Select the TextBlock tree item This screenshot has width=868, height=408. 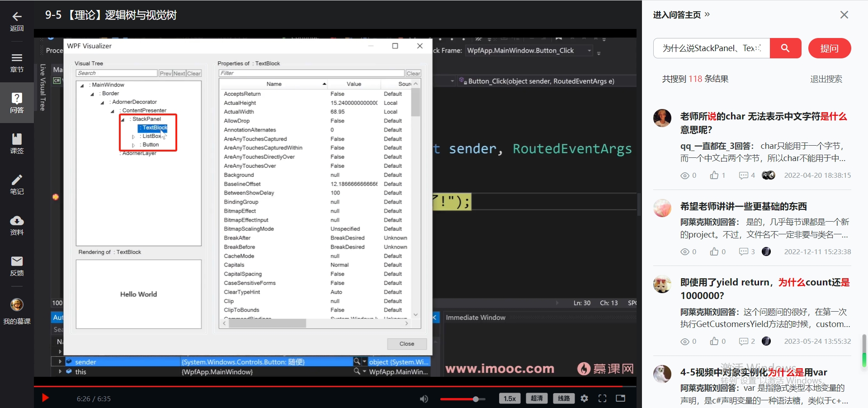(x=153, y=128)
